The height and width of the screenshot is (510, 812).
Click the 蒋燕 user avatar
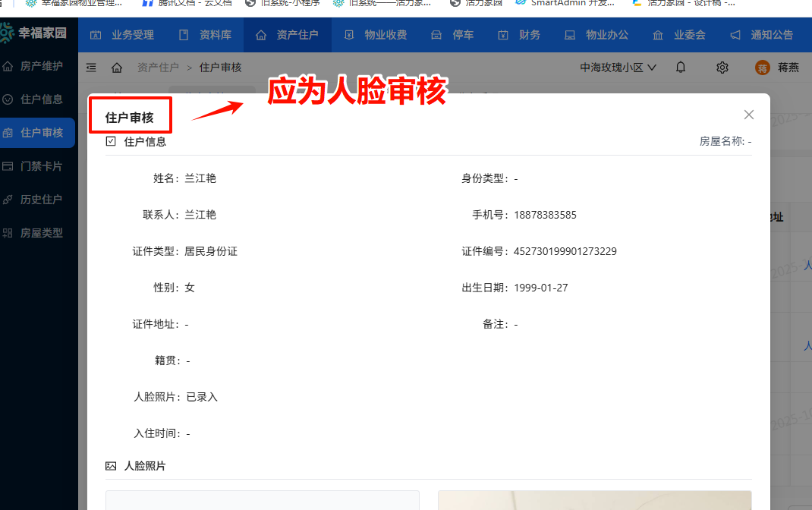click(x=763, y=67)
